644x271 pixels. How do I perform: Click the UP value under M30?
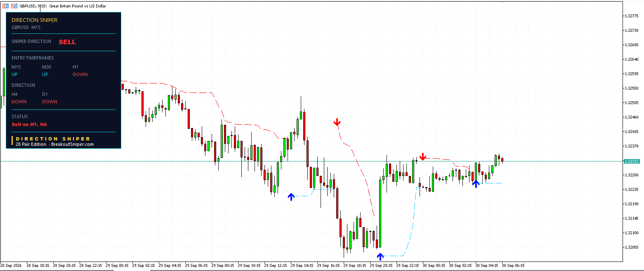(x=45, y=74)
